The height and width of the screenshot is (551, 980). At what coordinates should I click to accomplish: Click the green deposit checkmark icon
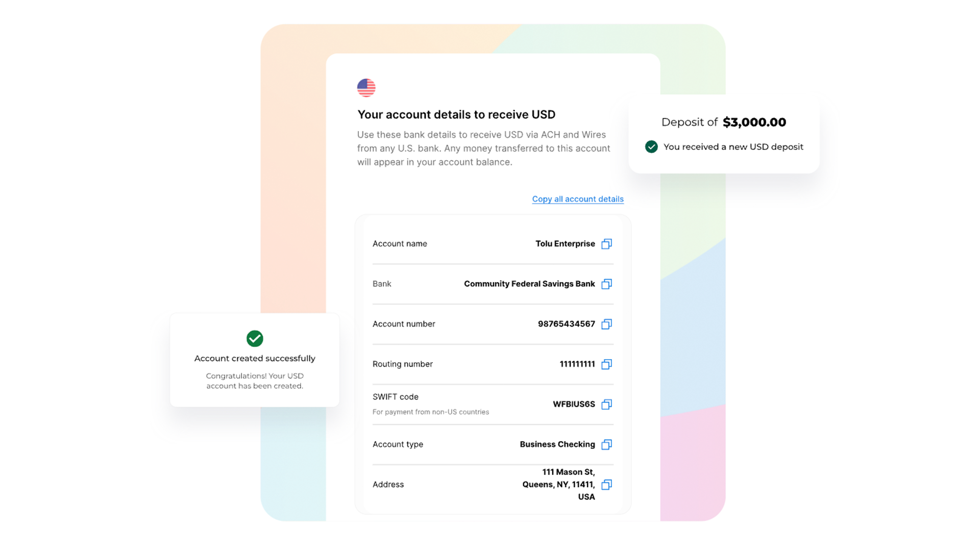(x=651, y=147)
